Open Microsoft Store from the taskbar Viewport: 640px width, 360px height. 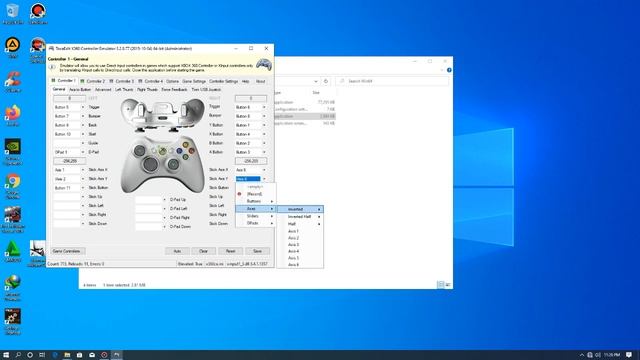pos(79,355)
